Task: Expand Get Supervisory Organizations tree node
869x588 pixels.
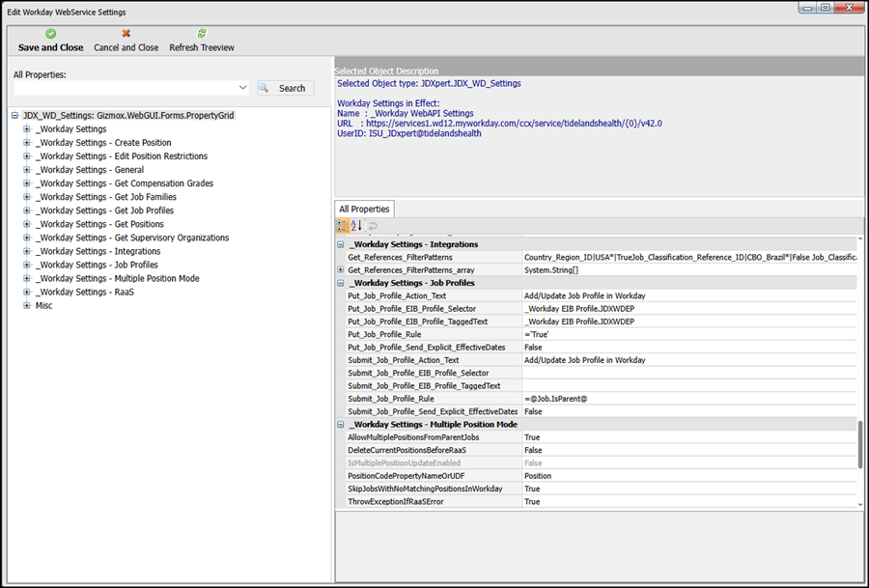Action: pos(27,238)
